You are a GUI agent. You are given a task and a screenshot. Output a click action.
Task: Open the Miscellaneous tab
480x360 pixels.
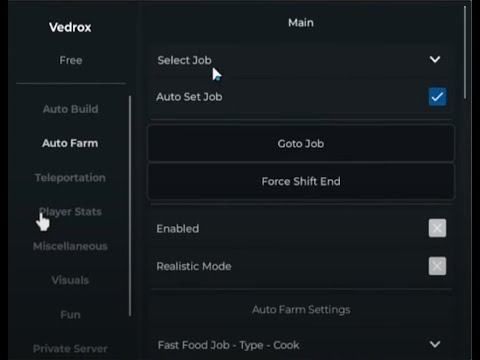(70, 246)
